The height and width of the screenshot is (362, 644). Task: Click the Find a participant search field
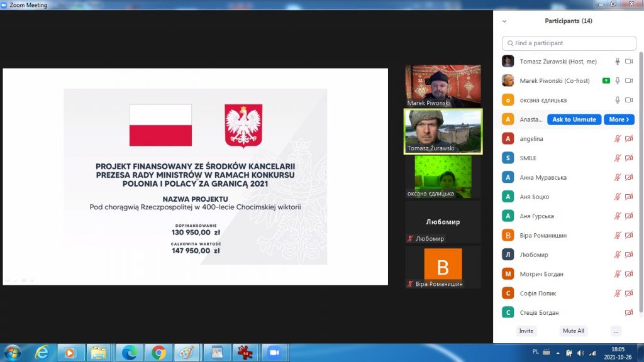click(x=569, y=43)
